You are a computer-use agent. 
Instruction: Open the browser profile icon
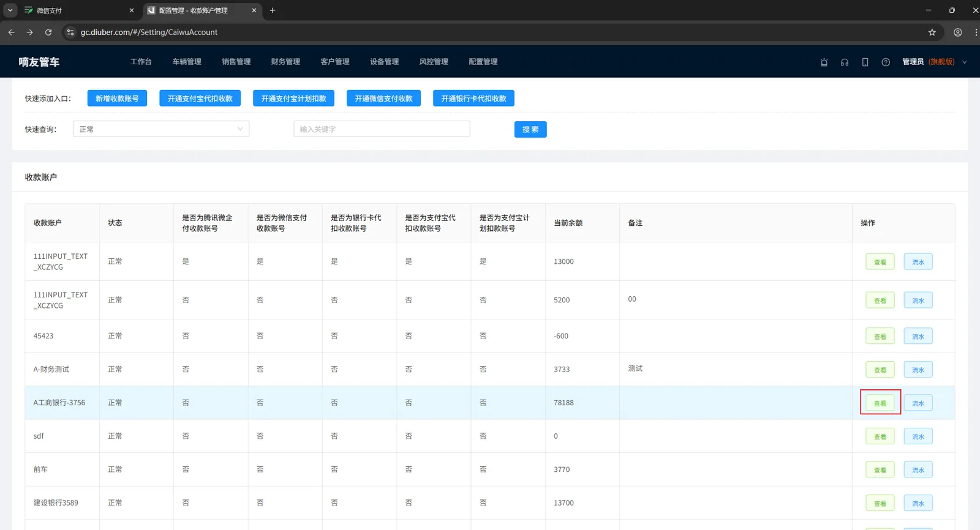click(958, 32)
